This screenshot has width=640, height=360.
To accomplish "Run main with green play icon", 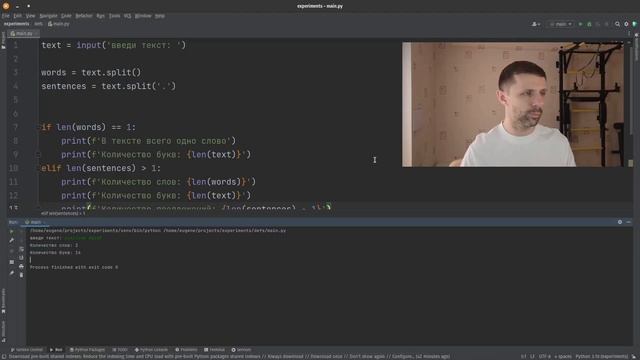I will (580, 24).
